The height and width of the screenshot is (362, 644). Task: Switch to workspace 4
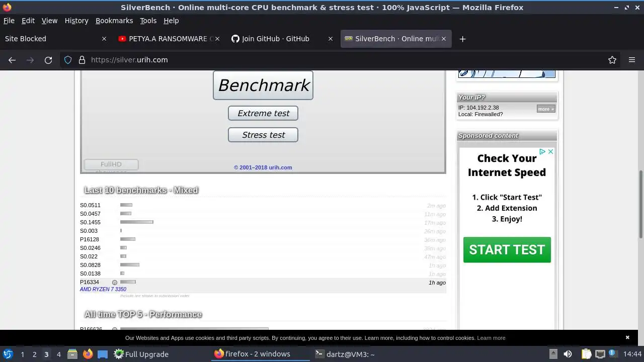(x=58, y=354)
